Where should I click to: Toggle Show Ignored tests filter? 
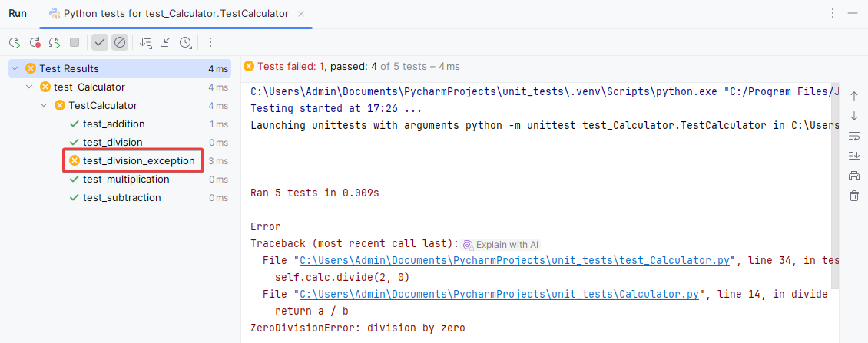tap(119, 43)
